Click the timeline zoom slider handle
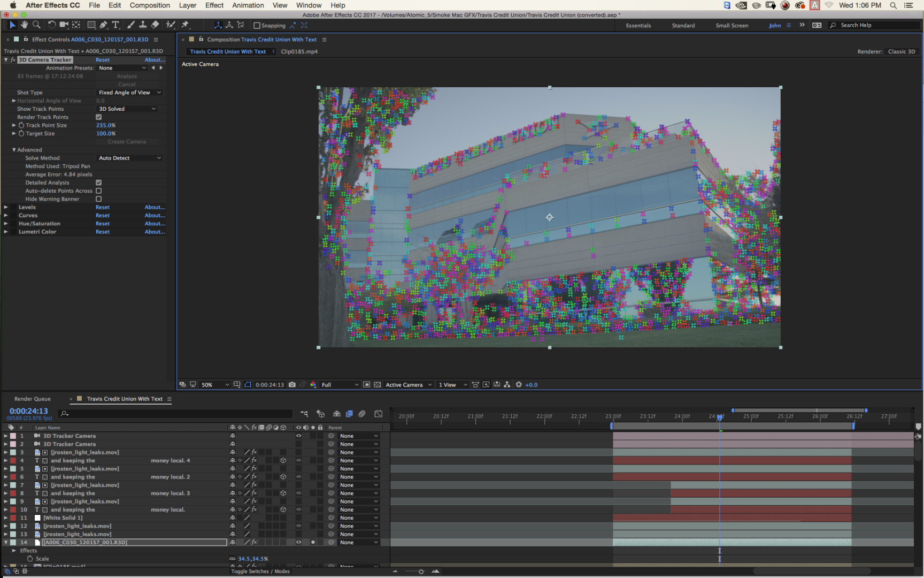This screenshot has width=924, height=578. 421,572
